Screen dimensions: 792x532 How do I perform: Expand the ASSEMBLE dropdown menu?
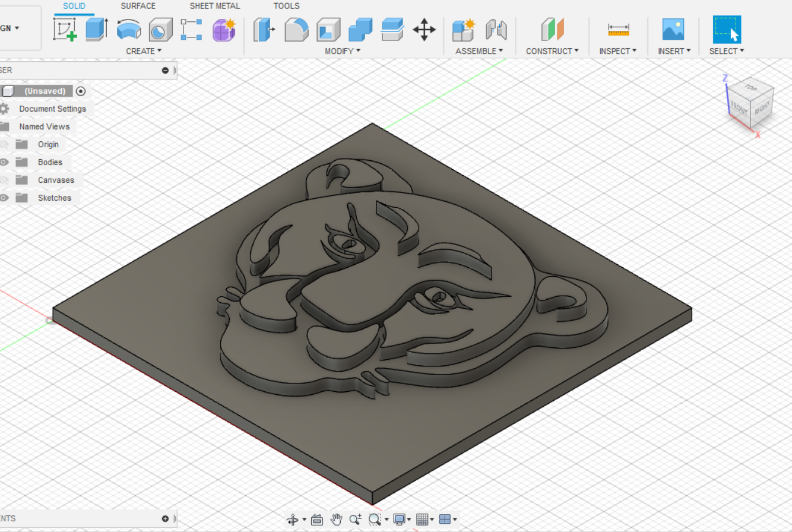[479, 51]
